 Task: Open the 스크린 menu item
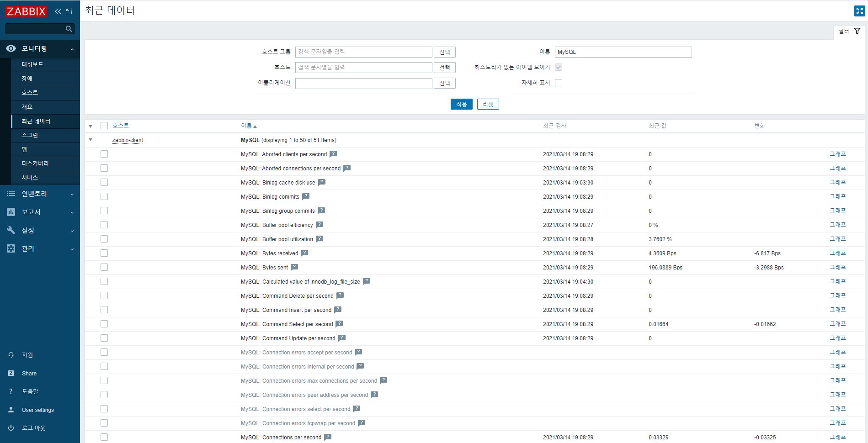(x=45, y=135)
